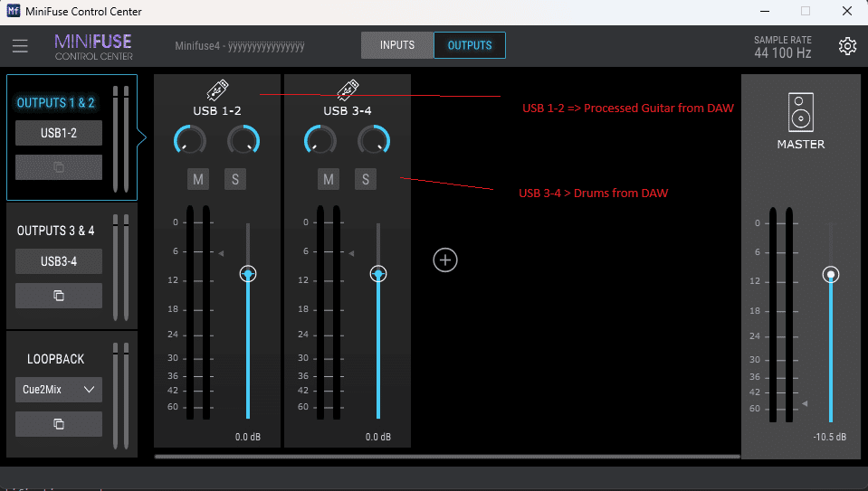Click the Master volume fader handle
Viewport: 868px width, 491px height.
(830, 274)
